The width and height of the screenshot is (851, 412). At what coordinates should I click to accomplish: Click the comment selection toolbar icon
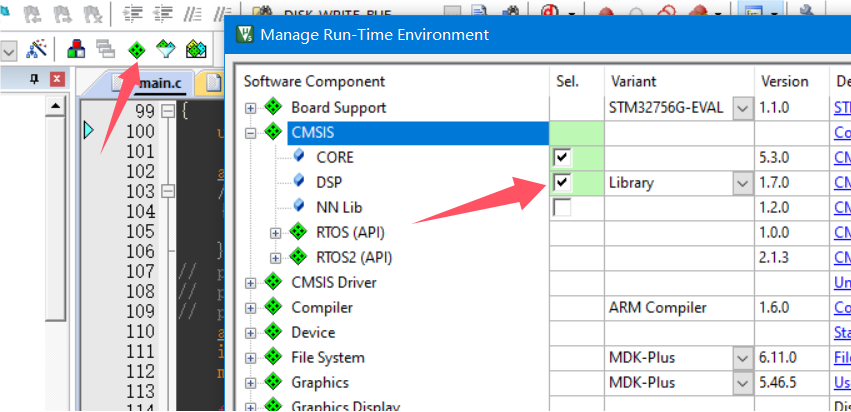(192, 13)
